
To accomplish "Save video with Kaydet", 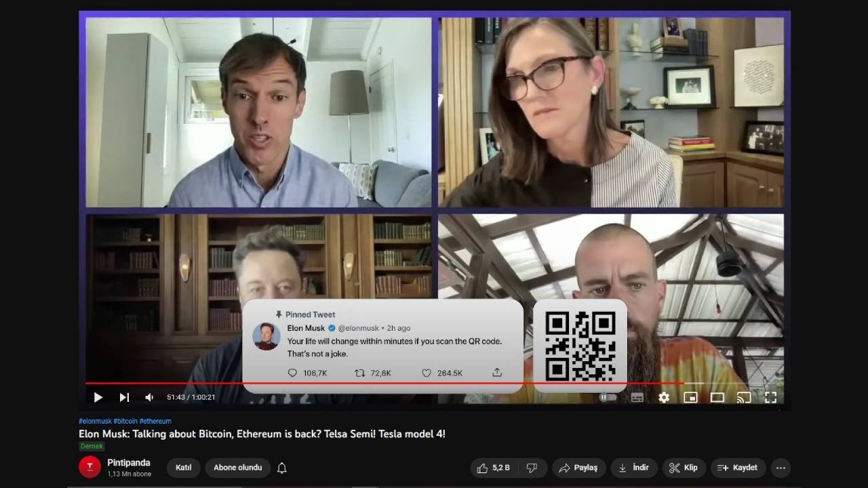I will coord(738,468).
